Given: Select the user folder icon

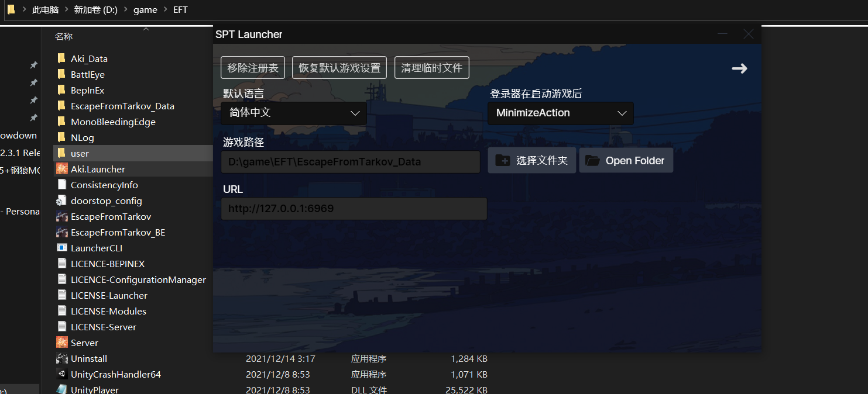Looking at the screenshot, I should click(61, 153).
